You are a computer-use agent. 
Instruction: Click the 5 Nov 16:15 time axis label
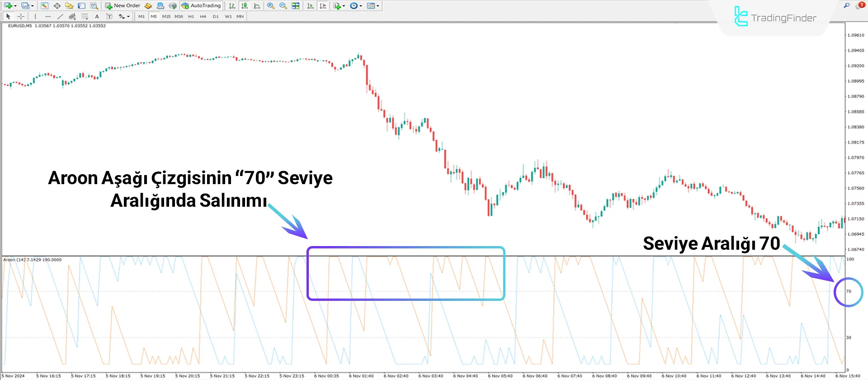pyautogui.click(x=48, y=376)
